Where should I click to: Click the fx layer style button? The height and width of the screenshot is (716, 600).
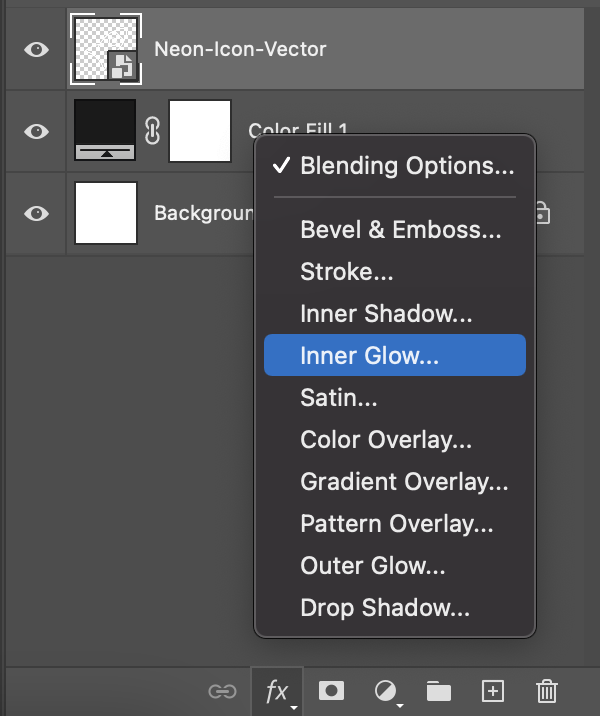pos(277,691)
